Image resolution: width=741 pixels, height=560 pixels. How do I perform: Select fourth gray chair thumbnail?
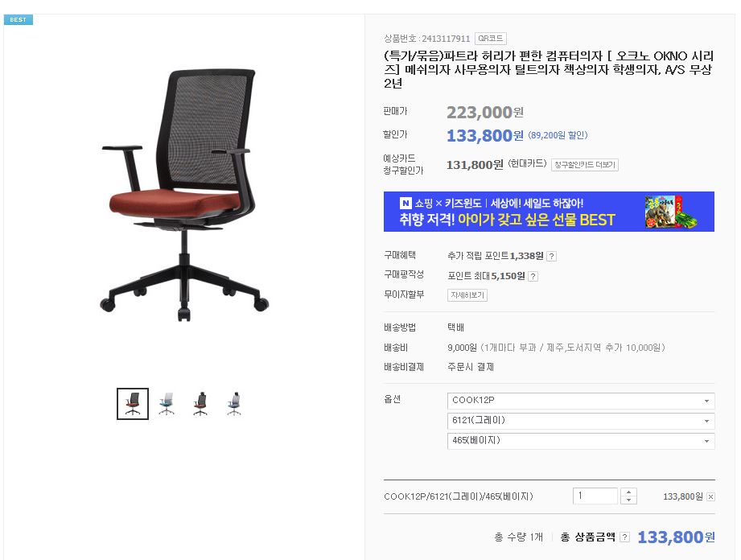[x=234, y=404]
